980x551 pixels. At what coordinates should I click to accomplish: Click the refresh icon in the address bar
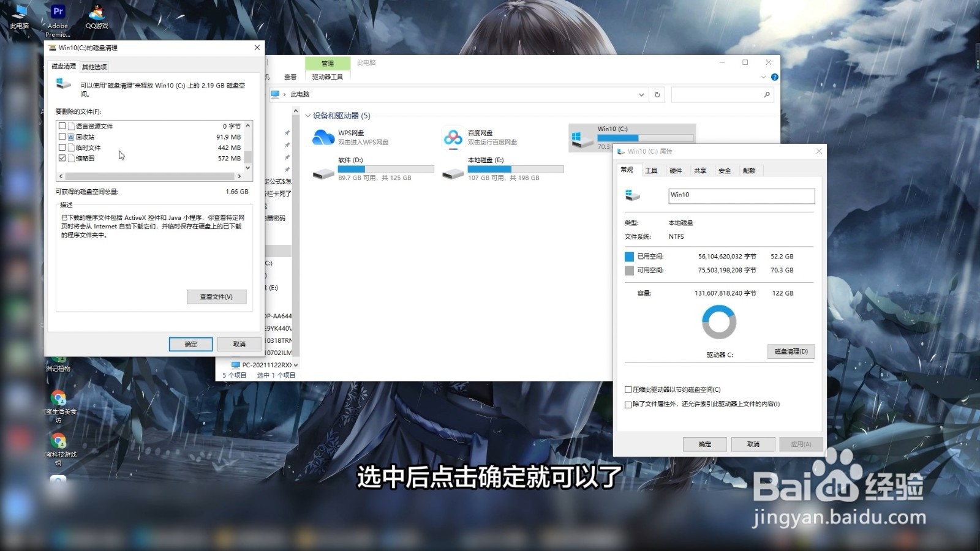[656, 94]
